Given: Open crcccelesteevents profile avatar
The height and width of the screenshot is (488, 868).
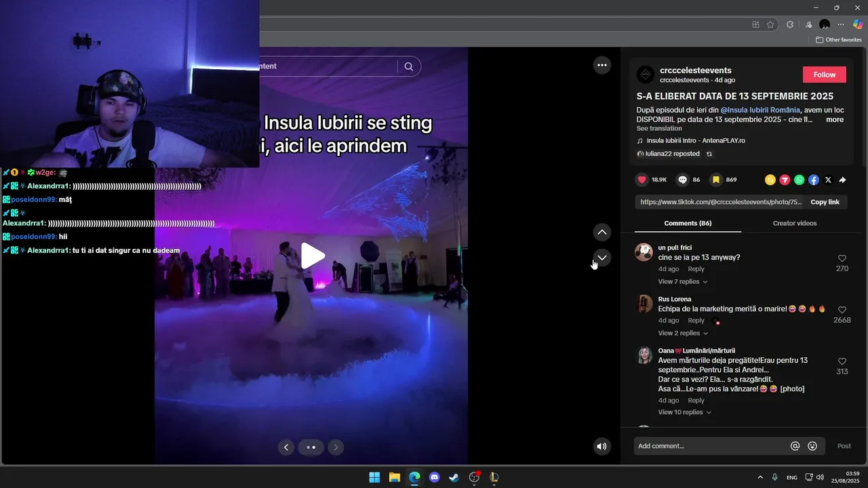Looking at the screenshot, I should tap(646, 75).
